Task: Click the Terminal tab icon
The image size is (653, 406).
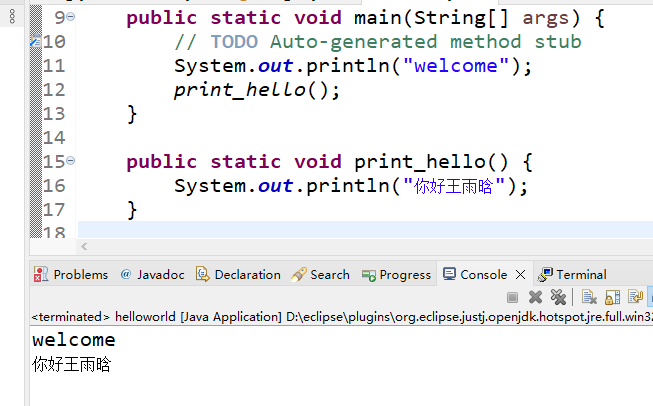Action: click(x=545, y=274)
